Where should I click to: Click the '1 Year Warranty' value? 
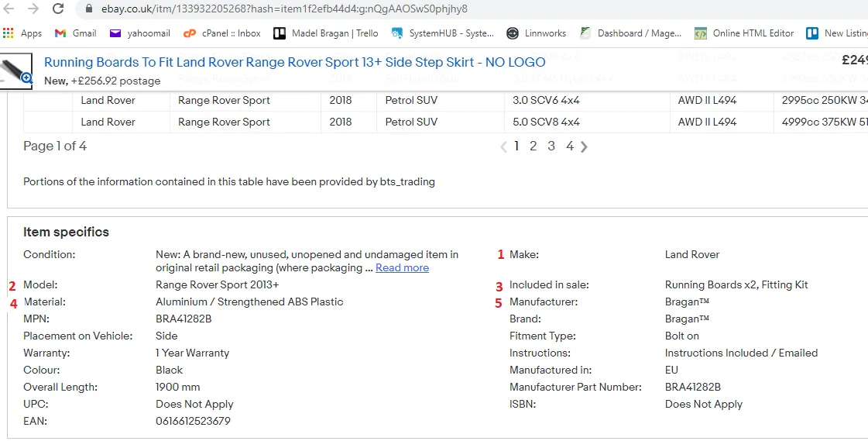(x=192, y=353)
